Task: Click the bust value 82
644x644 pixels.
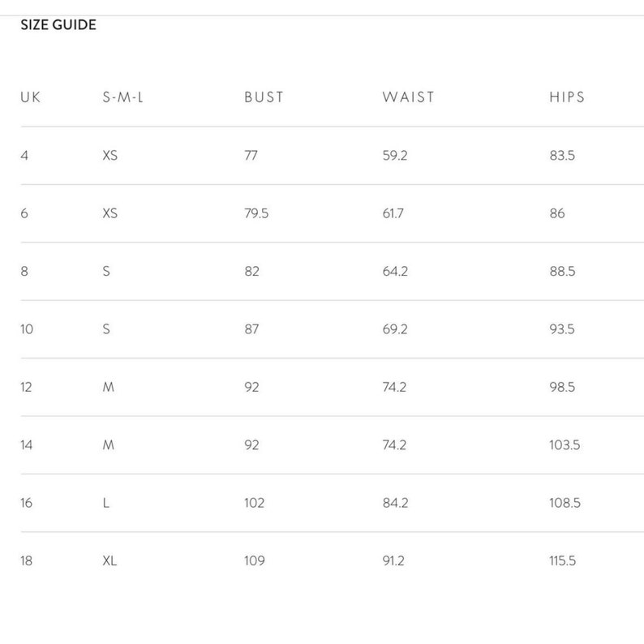Action: pos(251,271)
